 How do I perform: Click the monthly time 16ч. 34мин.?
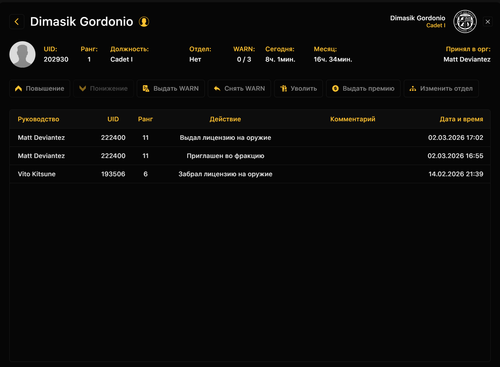click(x=333, y=60)
